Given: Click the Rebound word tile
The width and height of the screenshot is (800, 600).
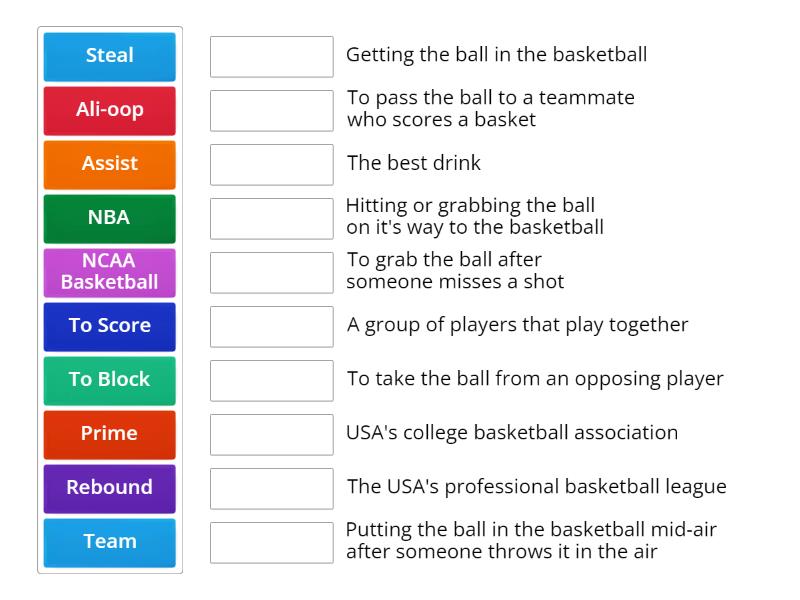Looking at the screenshot, I should tap(109, 488).
